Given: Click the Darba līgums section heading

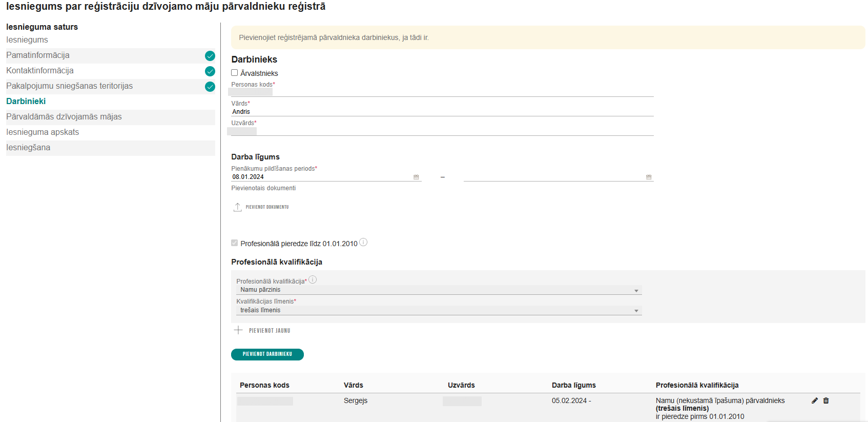Looking at the screenshot, I should tap(255, 157).
